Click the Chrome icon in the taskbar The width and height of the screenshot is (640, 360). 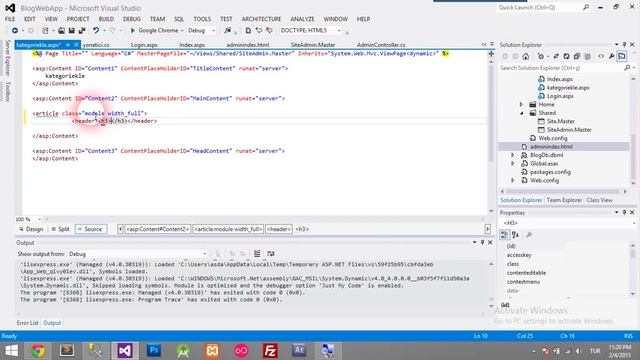click(38, 351)
